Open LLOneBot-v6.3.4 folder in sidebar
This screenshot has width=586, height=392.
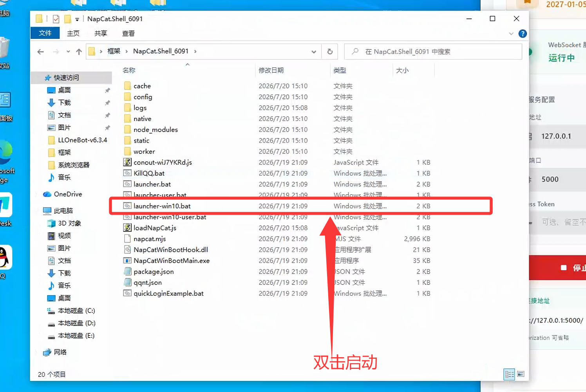77,140
